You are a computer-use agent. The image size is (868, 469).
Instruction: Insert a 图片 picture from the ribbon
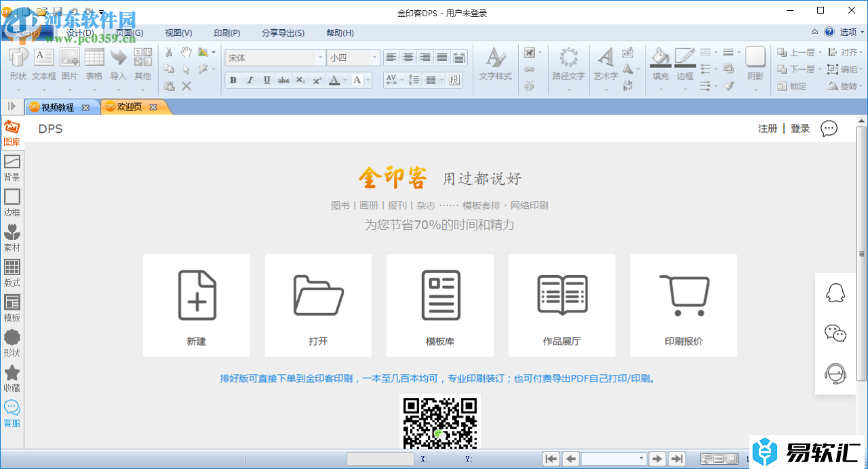coord(69,64)
